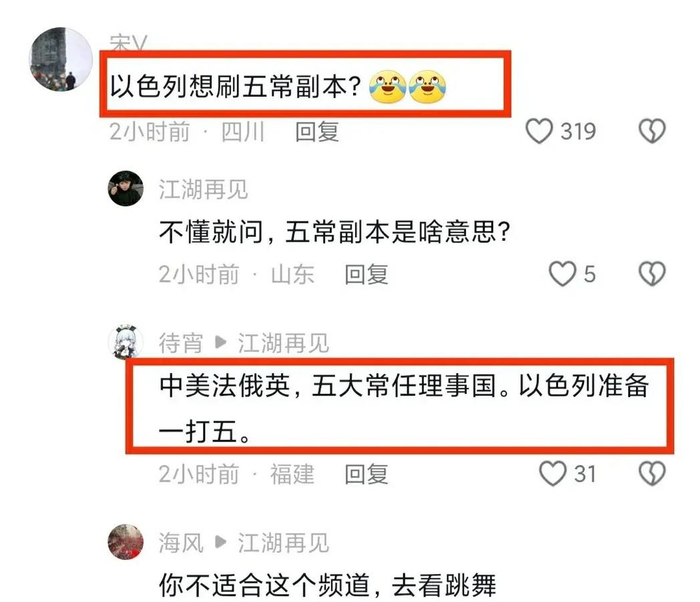Like 江湖再见's comment with 5 likes
The height and width of the screenshot is (602, 700).
(562, 273)
